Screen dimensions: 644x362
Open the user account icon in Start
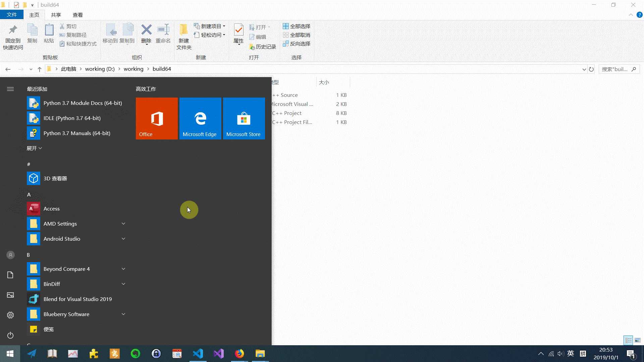pyautogui.click(x=10, y=255)
